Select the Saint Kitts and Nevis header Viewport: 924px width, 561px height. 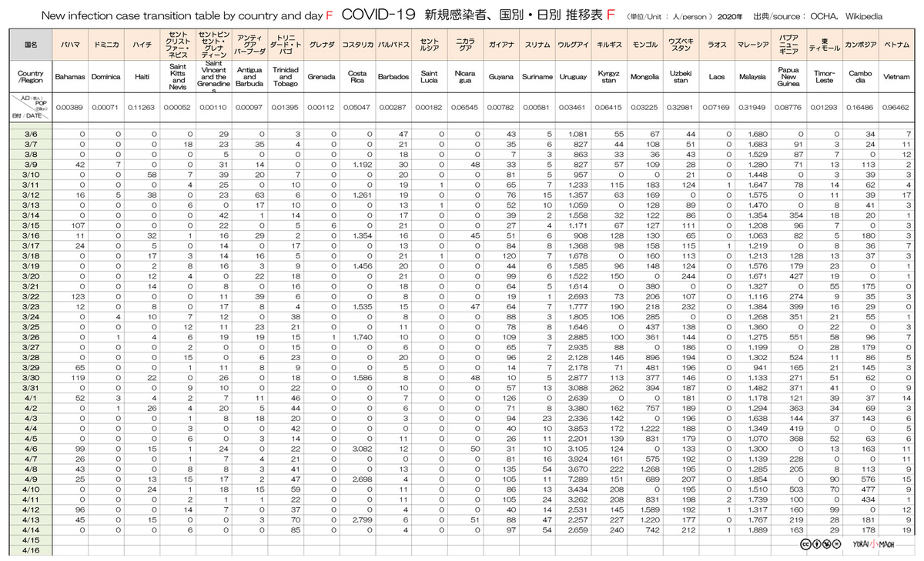pos(178,77)
